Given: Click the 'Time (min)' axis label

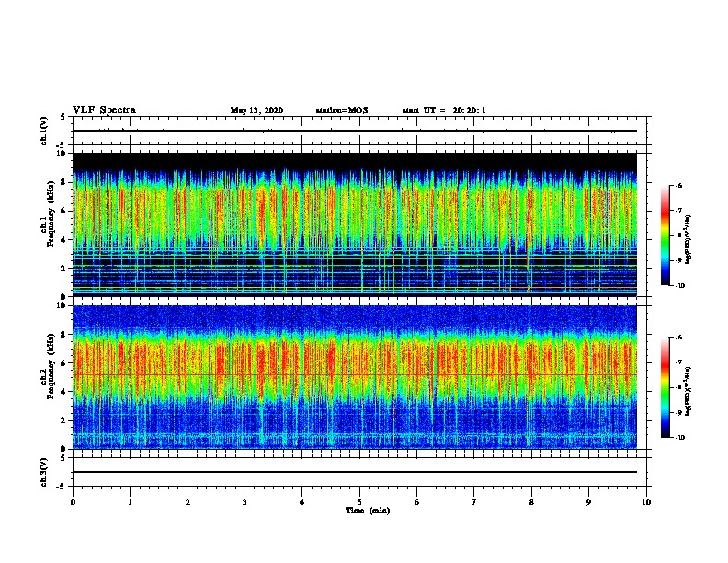Looking at the screenshot, I should tap(368, 511).
